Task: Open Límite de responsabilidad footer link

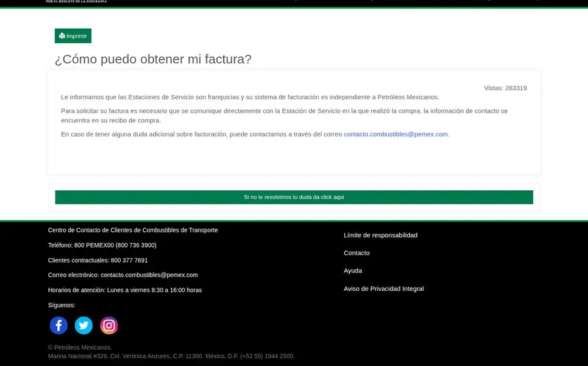Action: (381, 235)
